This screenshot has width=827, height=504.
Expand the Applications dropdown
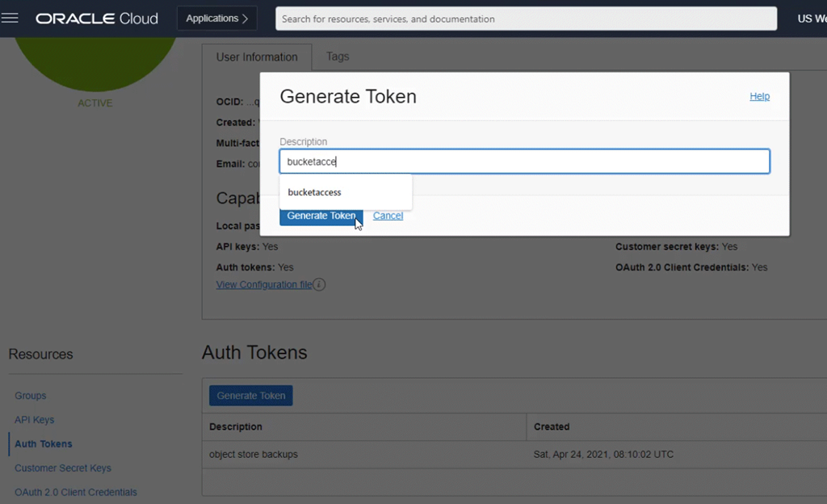[x=216, y=18]
